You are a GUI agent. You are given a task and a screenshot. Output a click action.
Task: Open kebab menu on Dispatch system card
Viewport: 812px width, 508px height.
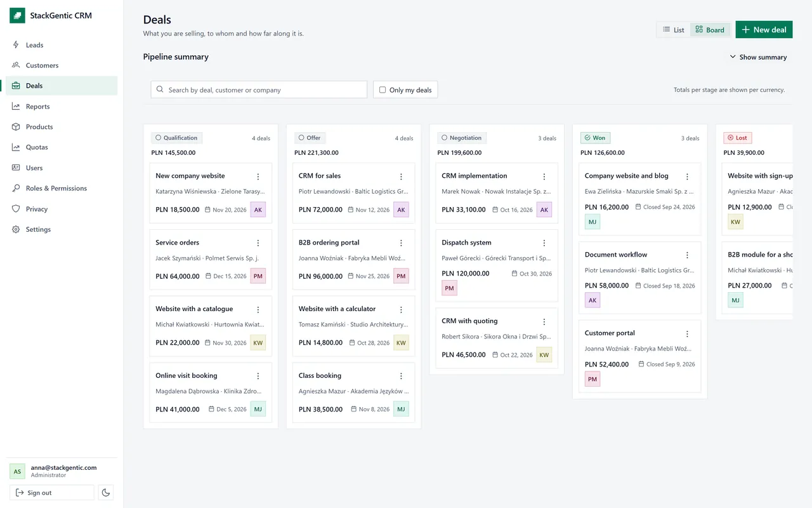(x=544, y=243)
